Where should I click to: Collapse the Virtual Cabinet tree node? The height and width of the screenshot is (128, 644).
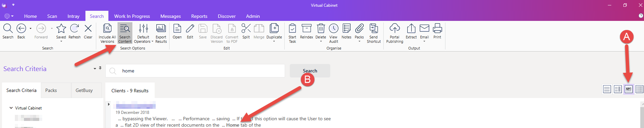point(11,108)
